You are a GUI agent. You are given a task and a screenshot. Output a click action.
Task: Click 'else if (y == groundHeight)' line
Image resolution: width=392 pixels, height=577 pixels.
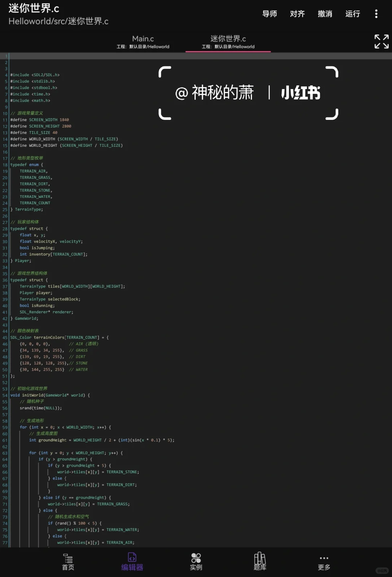coord(75,498)
